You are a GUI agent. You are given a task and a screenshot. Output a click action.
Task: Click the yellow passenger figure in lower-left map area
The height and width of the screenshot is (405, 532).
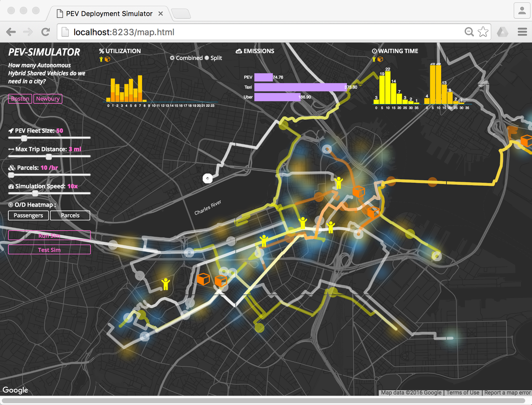165,283
